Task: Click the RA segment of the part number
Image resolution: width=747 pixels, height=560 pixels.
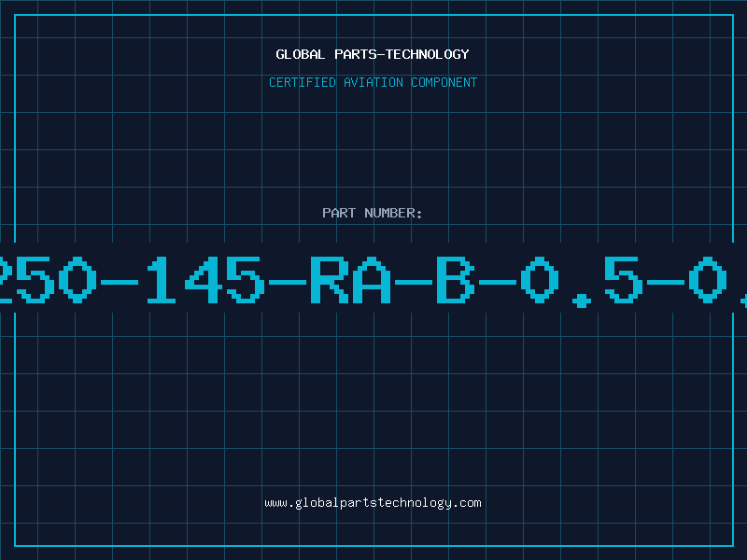Action: click(351, 280)
